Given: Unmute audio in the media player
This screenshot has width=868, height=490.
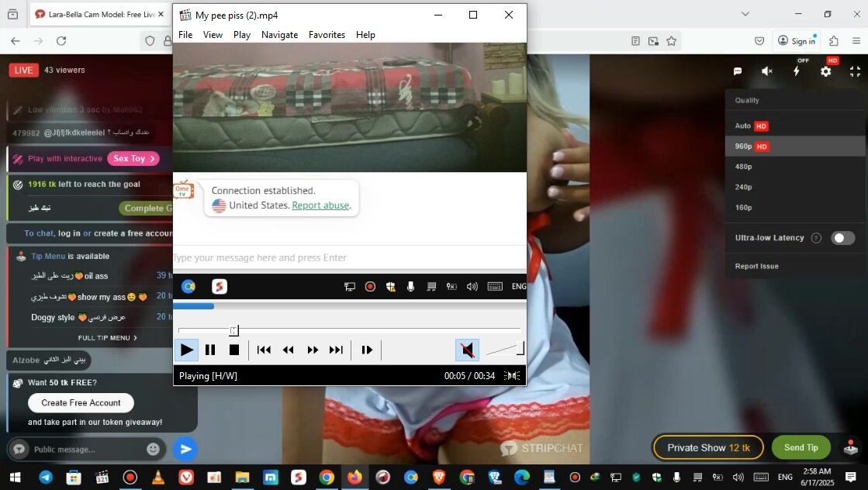Looking at the screenshot, I should pos(467,350).
